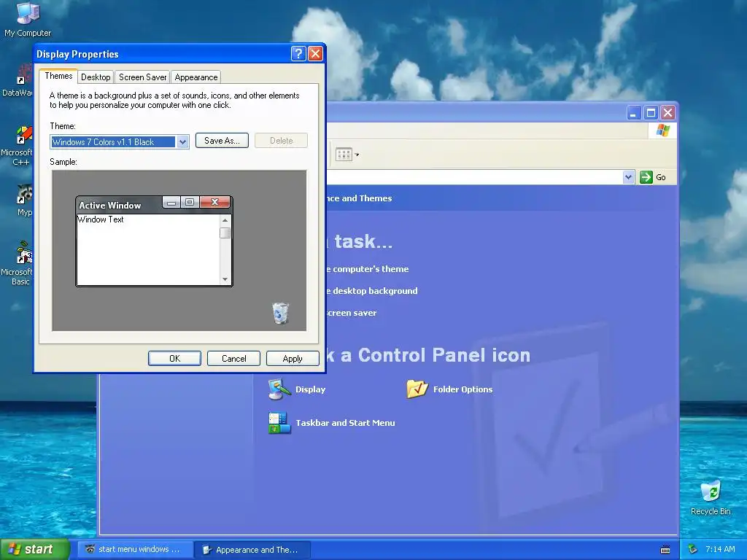
Task: Open the Start menu
Action: (x=34, y=549)
